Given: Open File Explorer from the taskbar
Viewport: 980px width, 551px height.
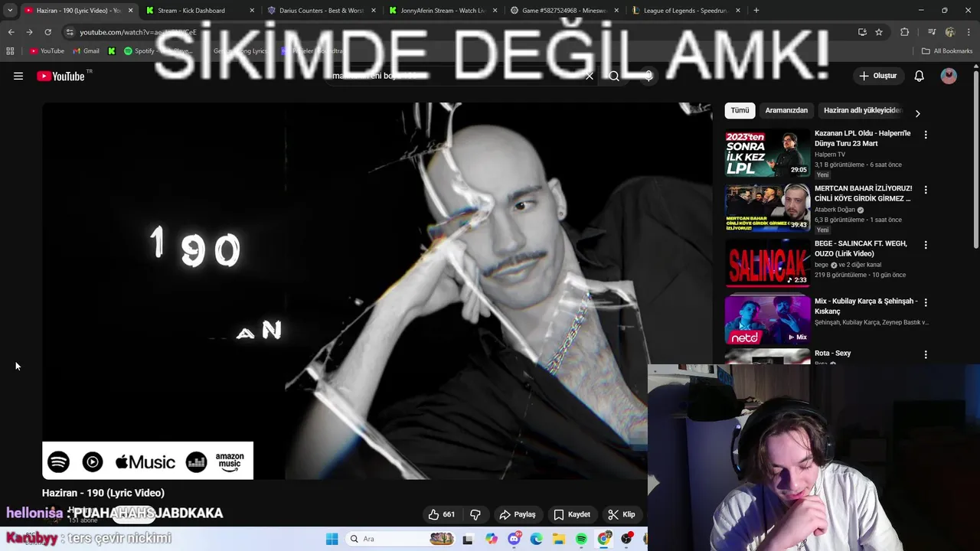Looking at the screenshot, I should [x=559, y=539].
